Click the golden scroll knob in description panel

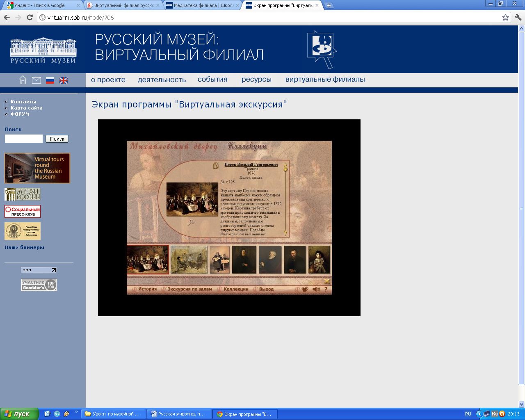(285, 169)
